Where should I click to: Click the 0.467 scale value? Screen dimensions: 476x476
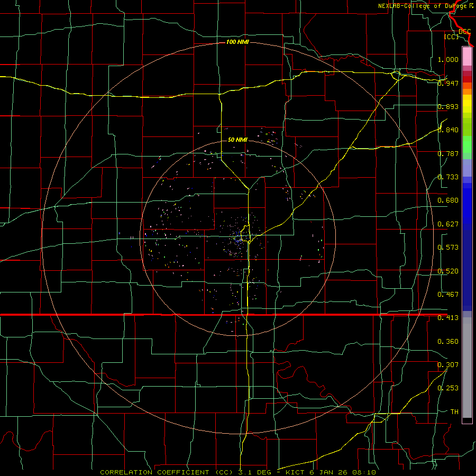pos(448,295)
